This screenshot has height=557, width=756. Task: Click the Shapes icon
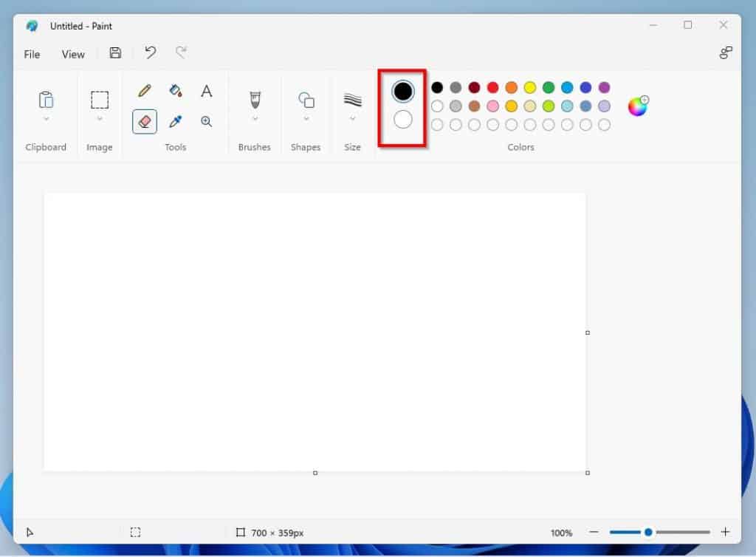pos(306,100)
